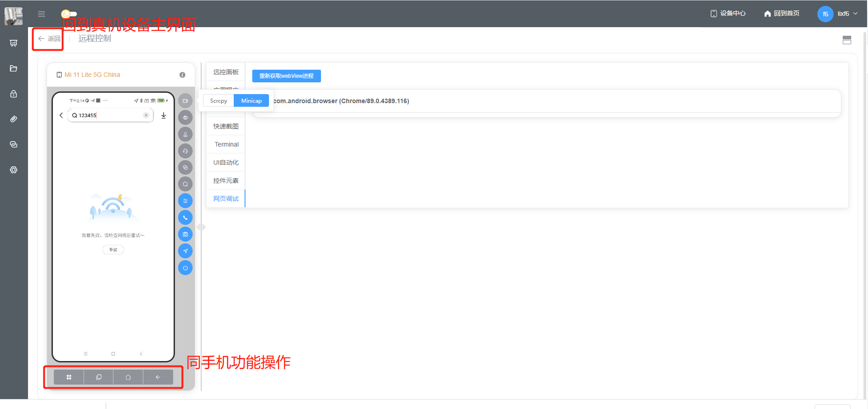The width and height of the screenshot is (868, 409).
Task: Click the download icon in phone screen
Action: (x=164, y=115)
